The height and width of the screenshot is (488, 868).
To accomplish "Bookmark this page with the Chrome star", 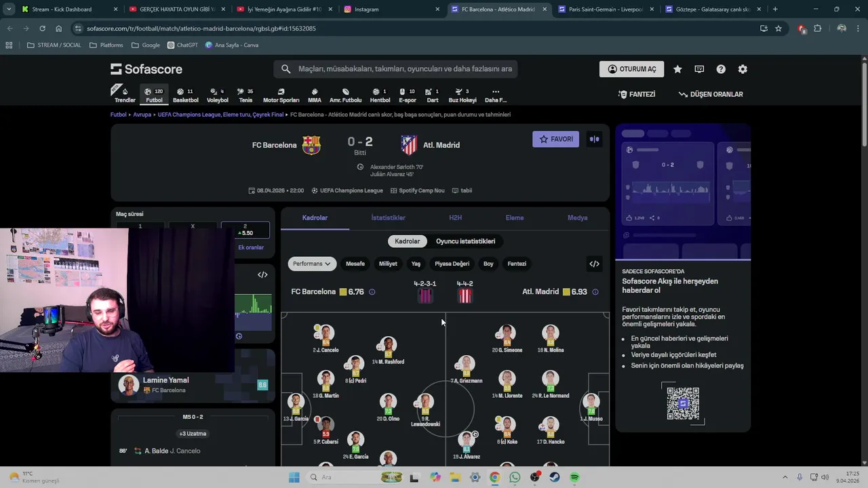I will pyautogui.click(x=778, y=28).
